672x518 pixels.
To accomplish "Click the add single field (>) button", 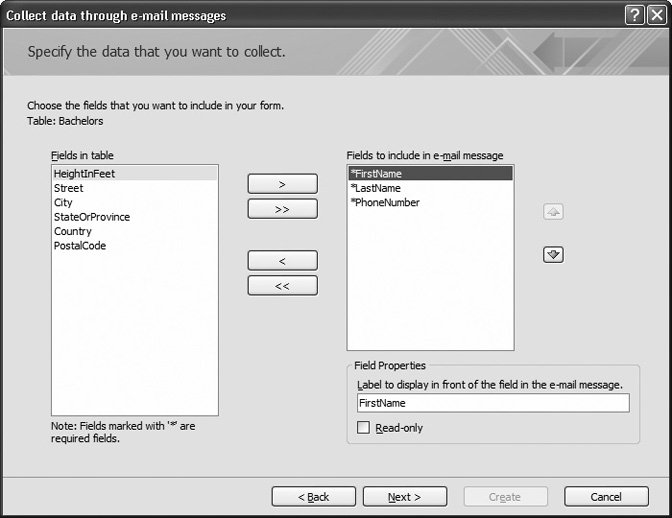I will coord(282,184).
